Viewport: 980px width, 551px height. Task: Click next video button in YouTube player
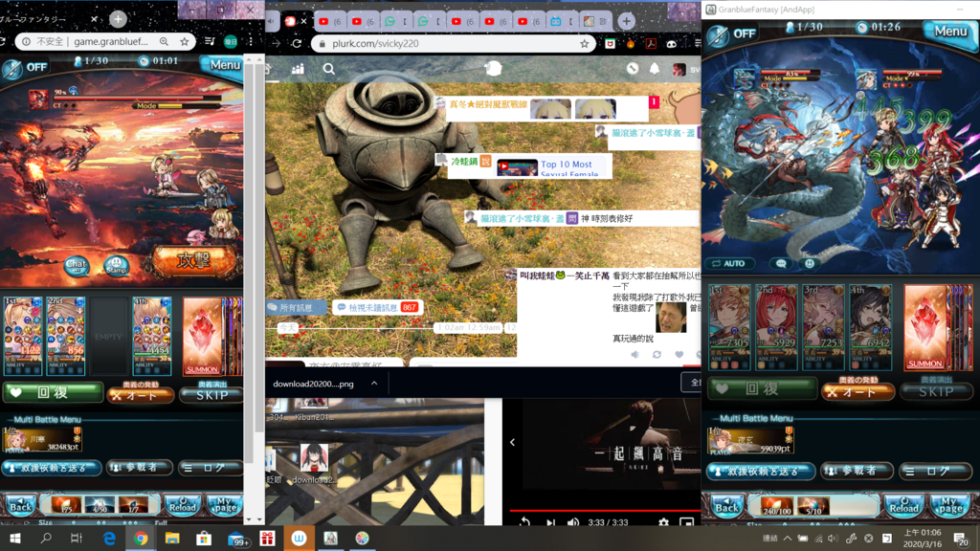(x=550, y=522)
